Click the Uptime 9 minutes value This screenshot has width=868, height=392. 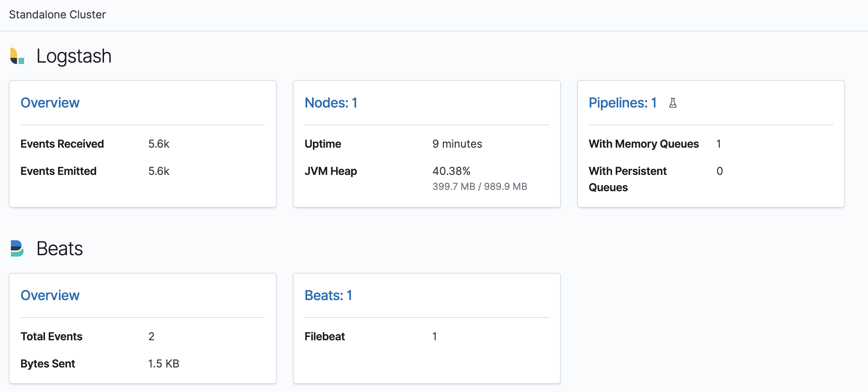457,144
